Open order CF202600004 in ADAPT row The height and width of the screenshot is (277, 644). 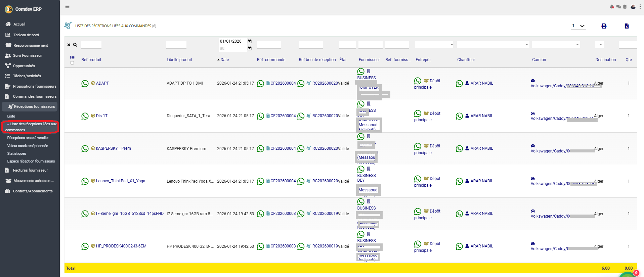[283, 83]
